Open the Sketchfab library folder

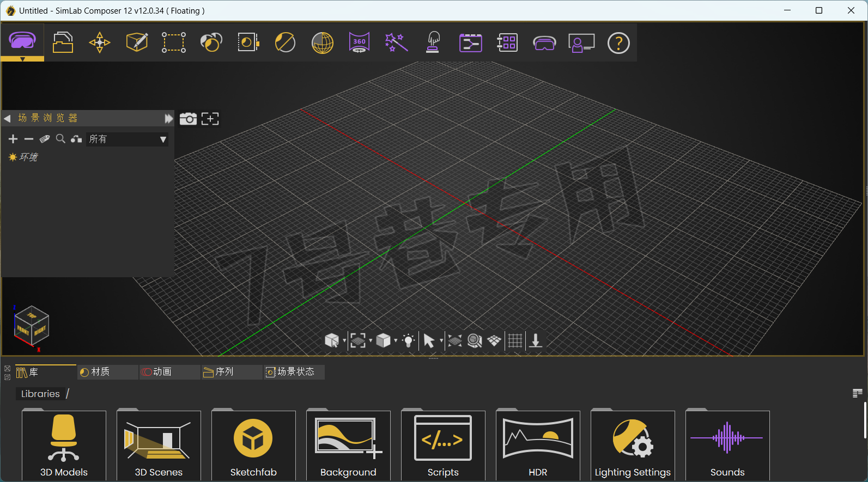click(x=253, y=445)
